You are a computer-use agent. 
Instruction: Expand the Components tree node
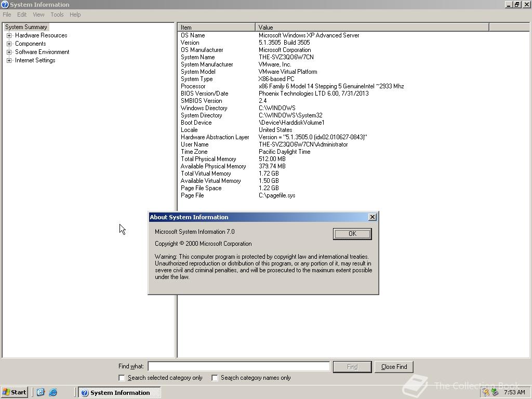pyautogui.click(x=9, y=44)
